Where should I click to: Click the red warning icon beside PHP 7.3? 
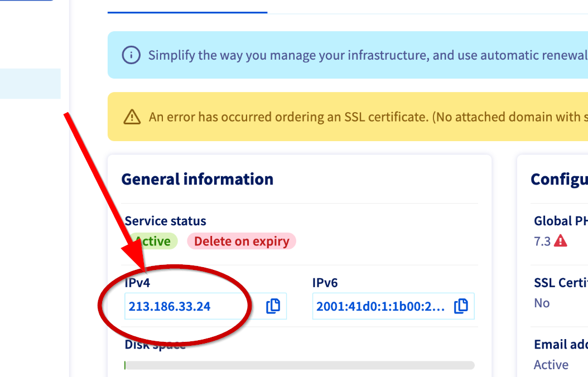561,241
